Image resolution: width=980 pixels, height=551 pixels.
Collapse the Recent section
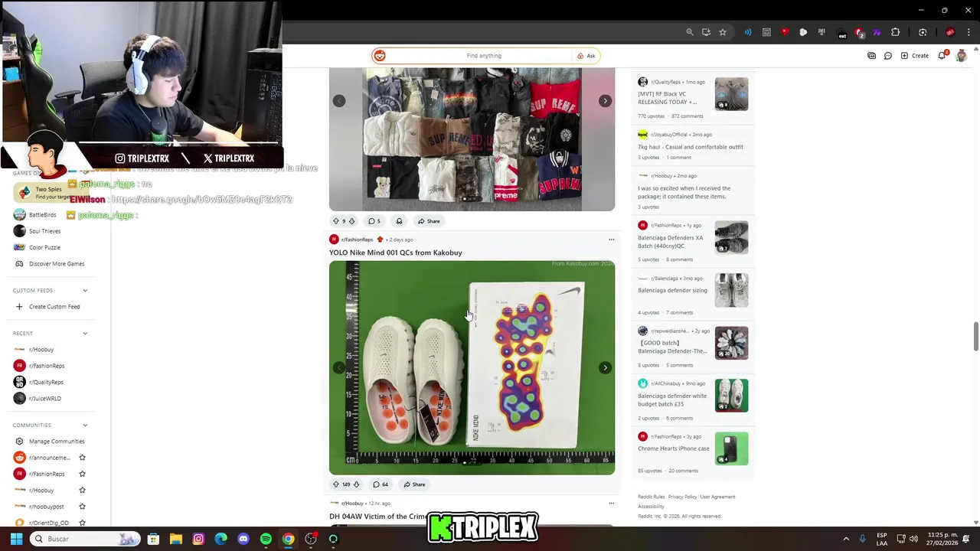click(x=85, y=334)
